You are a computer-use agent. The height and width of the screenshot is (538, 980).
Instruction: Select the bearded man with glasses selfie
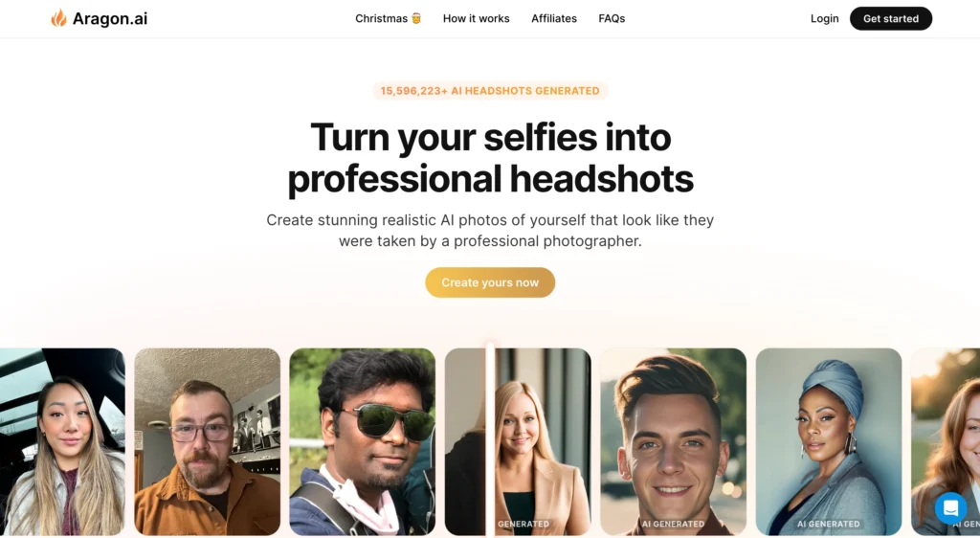tap(208, 441)
